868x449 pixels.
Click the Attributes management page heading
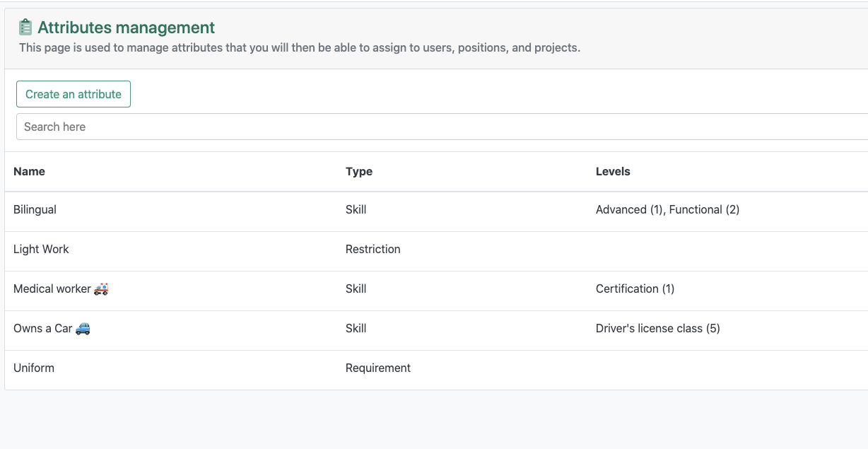point(127,28)
